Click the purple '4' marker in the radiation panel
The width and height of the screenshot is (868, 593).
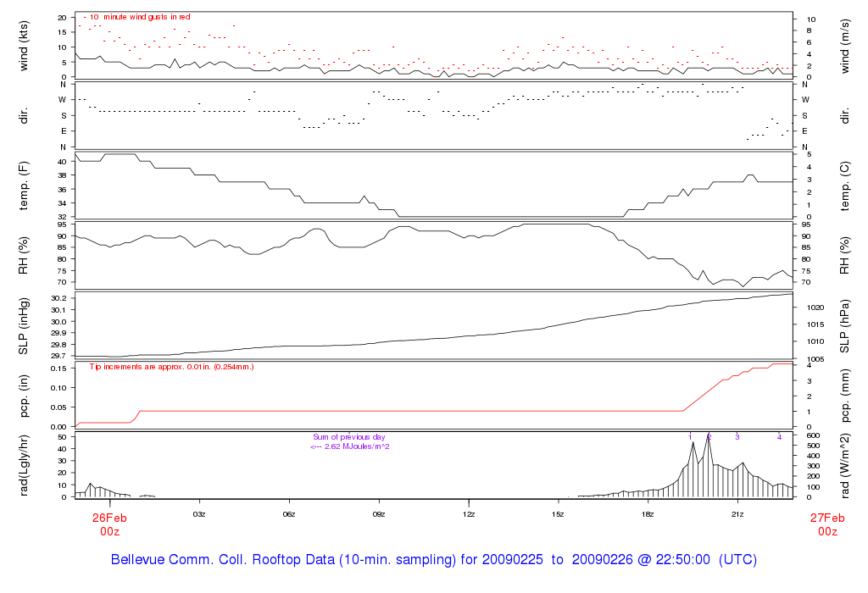[780, 437]
